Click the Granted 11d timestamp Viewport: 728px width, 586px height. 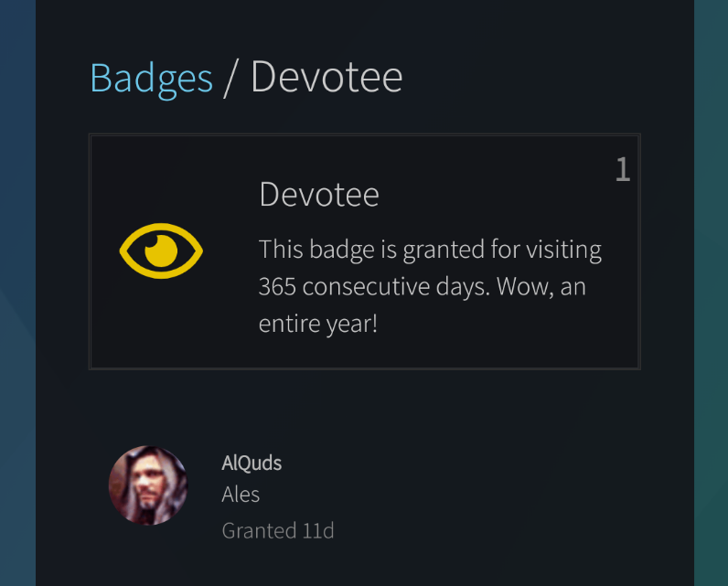[x=278, y=531]
